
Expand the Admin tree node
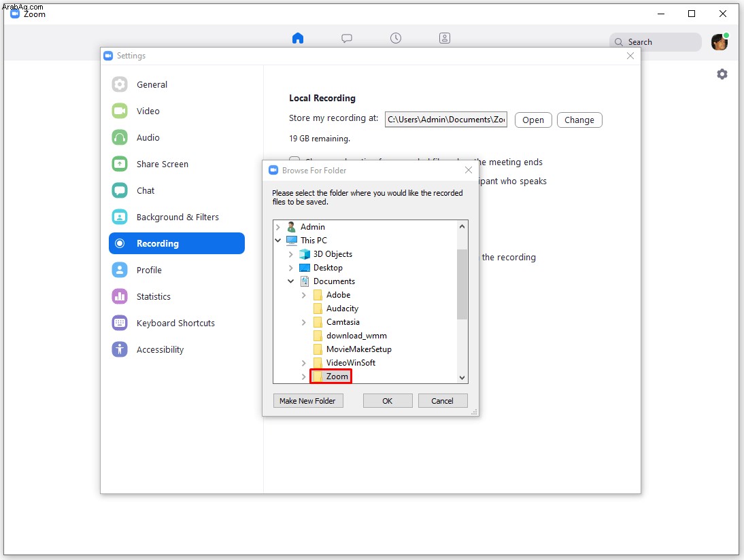point(278,227)
